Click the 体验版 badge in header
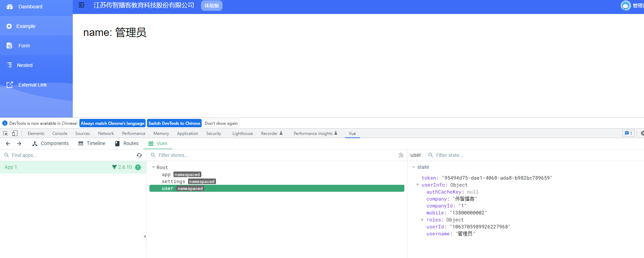 coord(212,6)
